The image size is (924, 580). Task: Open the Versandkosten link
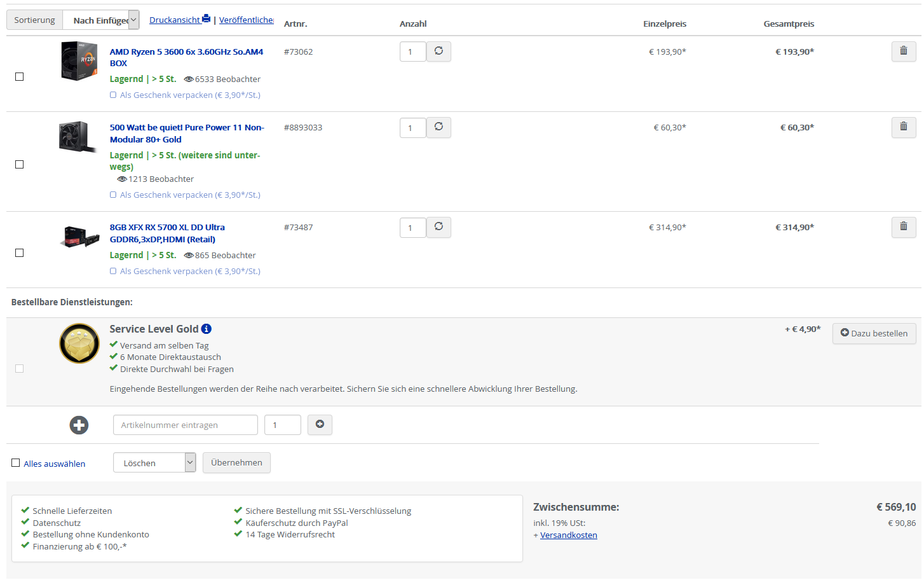tap(569, 535)
